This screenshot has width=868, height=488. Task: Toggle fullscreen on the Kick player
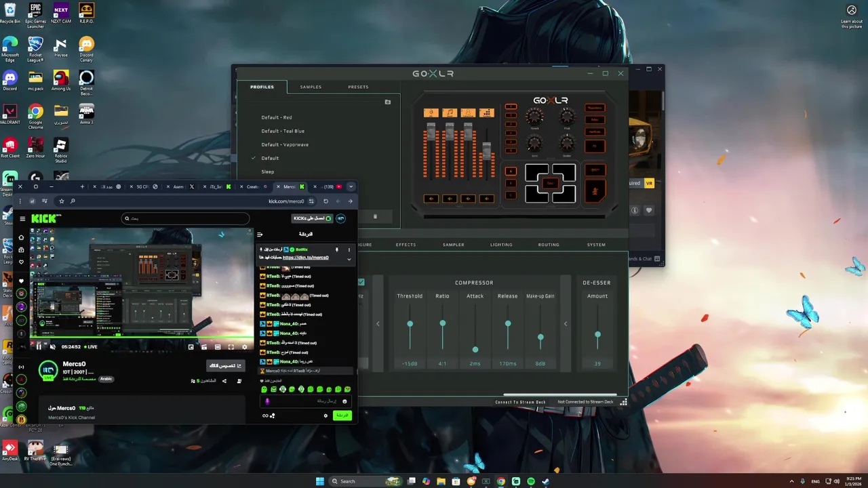[x=231, y=347]
